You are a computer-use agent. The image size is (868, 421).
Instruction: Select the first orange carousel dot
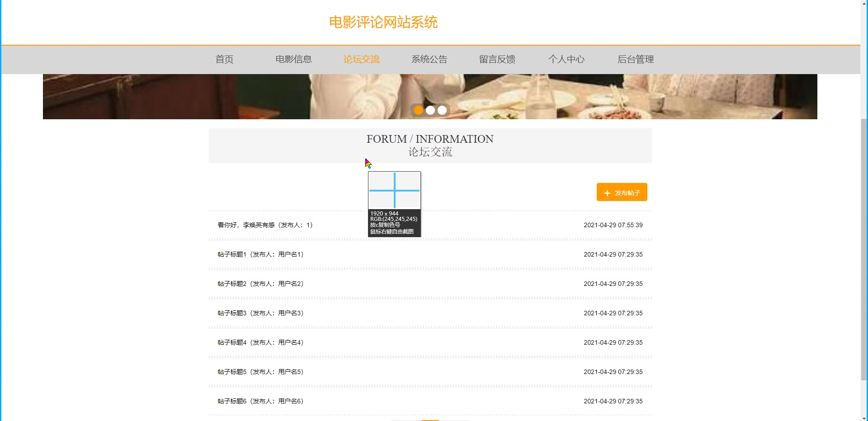click(419, 110)
